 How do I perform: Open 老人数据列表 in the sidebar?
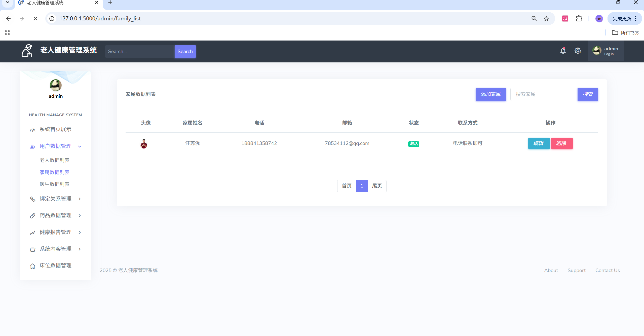[x=54, y=160]
